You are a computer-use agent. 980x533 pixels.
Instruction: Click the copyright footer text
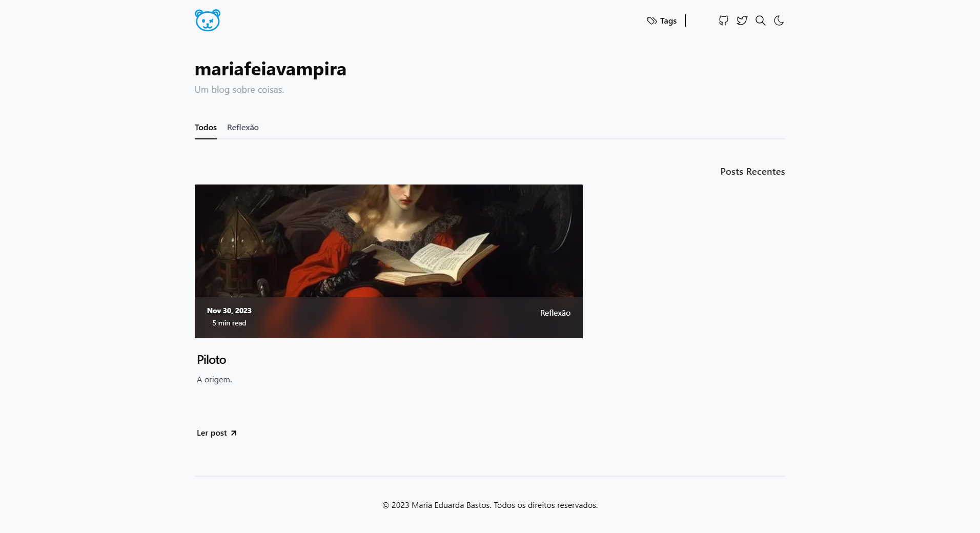coord(489,505)
